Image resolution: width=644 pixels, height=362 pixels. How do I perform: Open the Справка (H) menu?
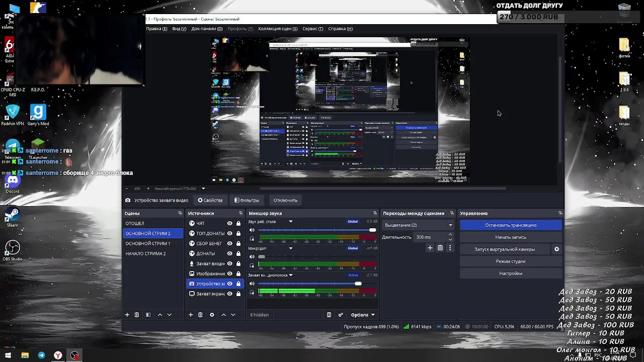click(341, 29)
